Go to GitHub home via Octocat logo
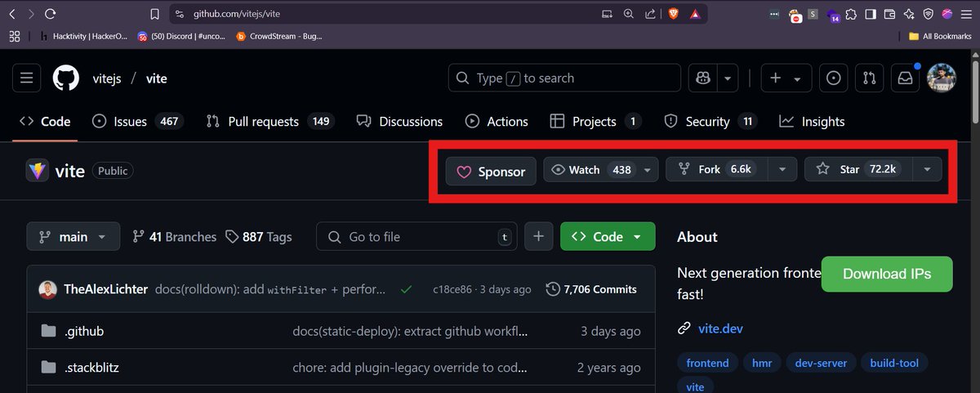The image size is (980, 393). [66, 78]
